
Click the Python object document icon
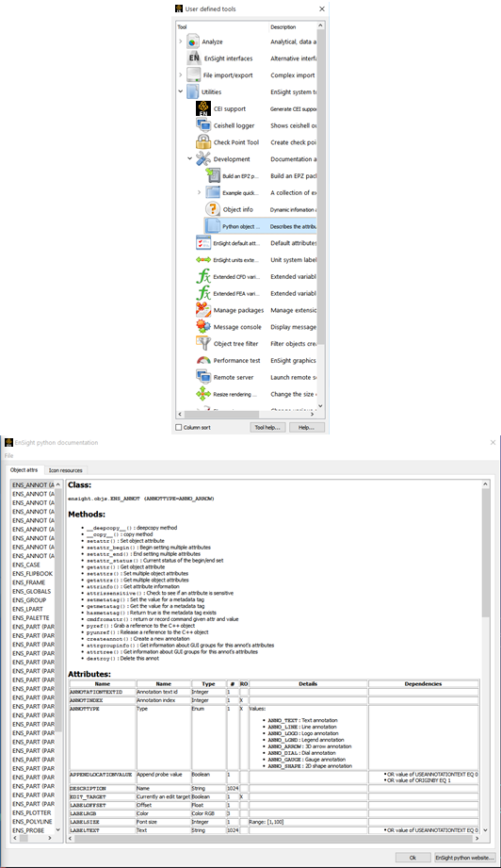point(213,226)
